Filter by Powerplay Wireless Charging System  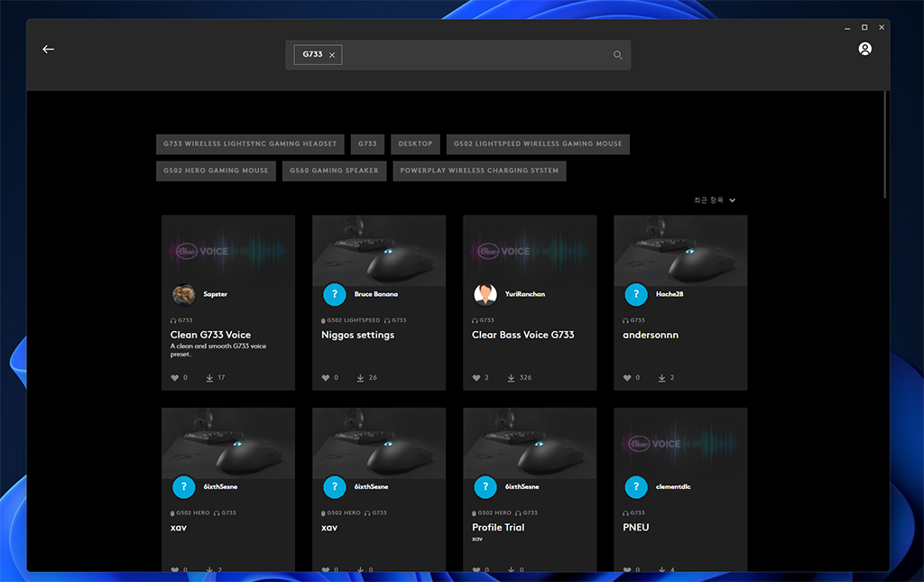coord(479,171)
